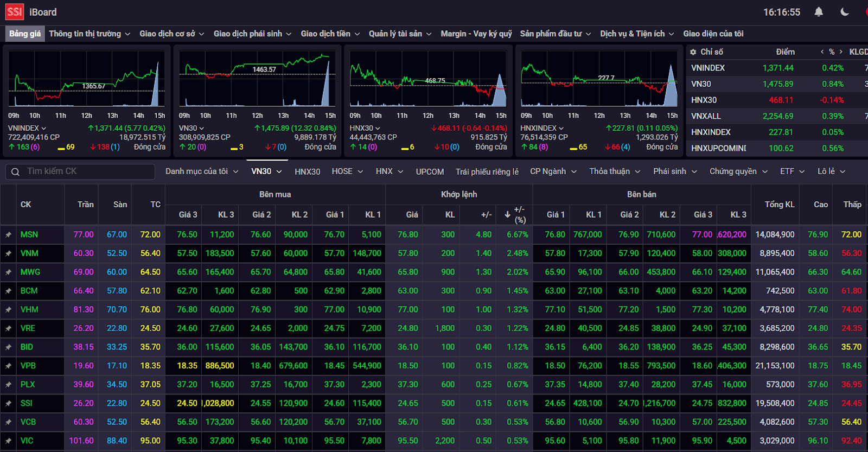Screen dimensions: 868x452
Task: Pin the VPB row
Action: (x=8, y=366)
